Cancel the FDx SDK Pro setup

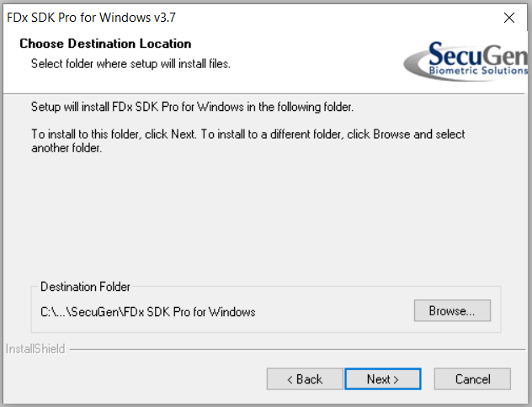(472, 379)
